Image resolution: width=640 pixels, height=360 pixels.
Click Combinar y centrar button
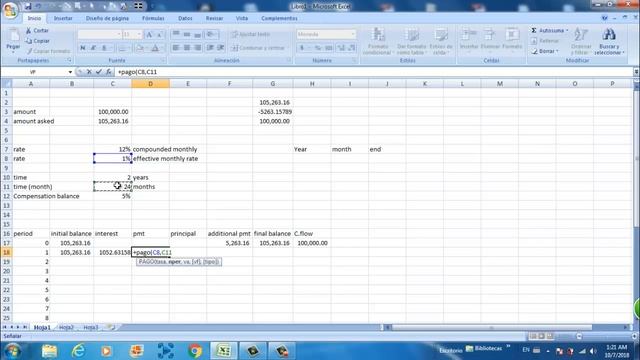pyautogui.click(x=259, y=48)
